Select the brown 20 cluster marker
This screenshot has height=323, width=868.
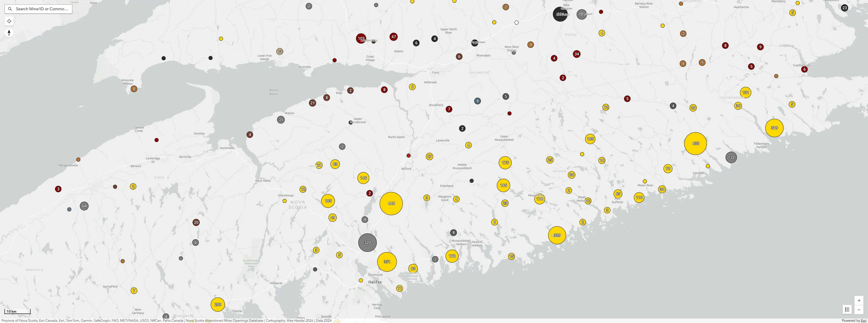[x=196, y=223]
